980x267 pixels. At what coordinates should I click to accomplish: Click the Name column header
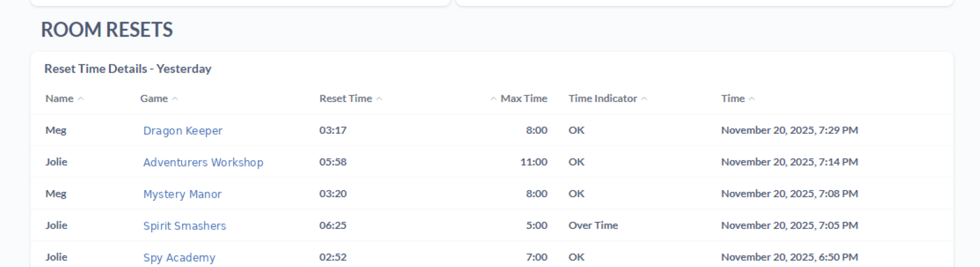(x=59, y=99)
